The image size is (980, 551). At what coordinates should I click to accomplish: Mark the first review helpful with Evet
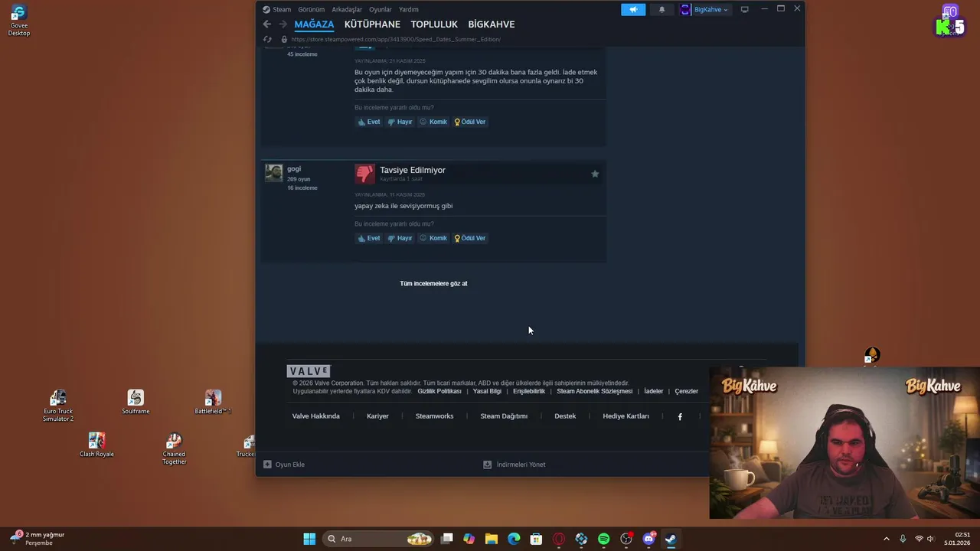click(369, 122)
